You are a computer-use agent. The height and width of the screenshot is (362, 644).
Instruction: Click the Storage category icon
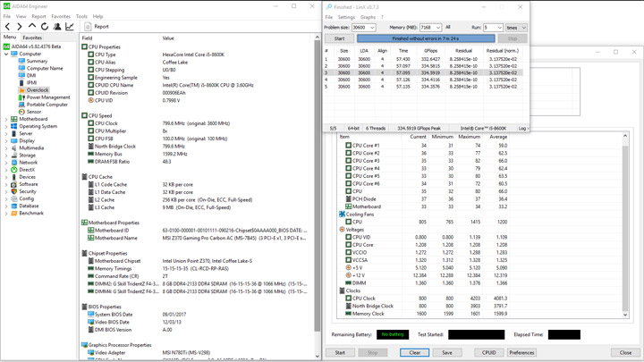(x=14, y=156)
